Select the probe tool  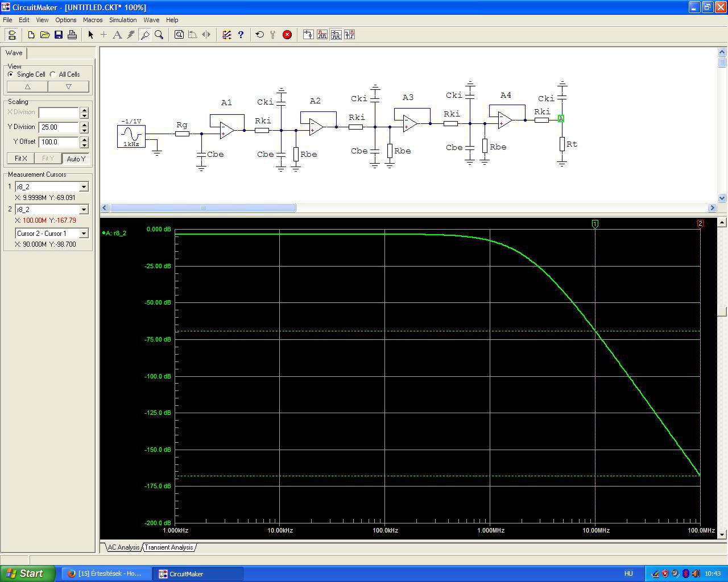(x=145, y=35)
